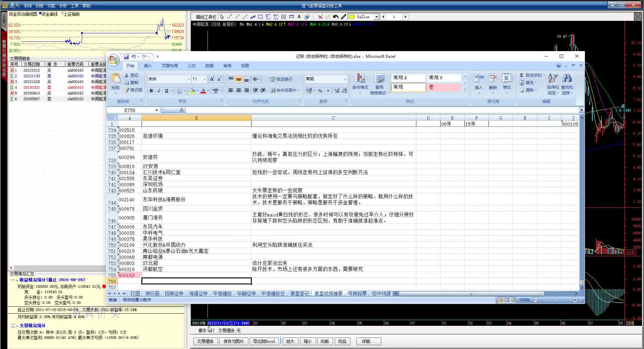This screenshot has height=349, width=644.
Task: Click the Excel formula bar input
Action: (382, 110)
